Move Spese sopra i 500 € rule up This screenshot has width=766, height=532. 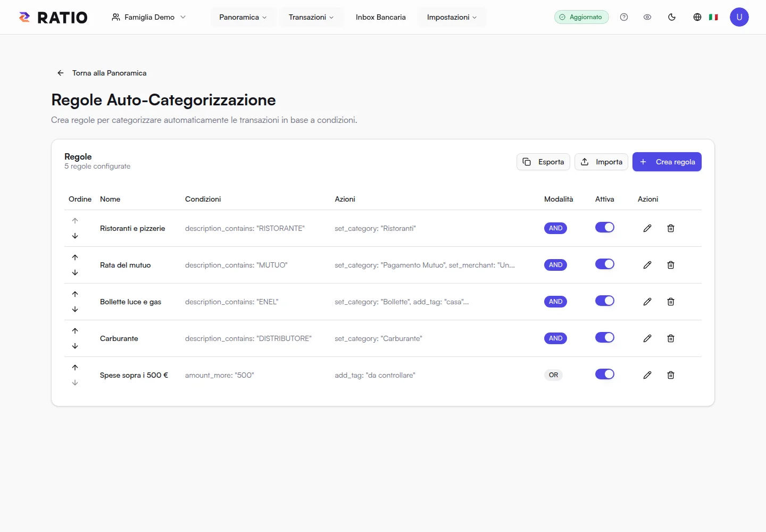coord(75,368)
